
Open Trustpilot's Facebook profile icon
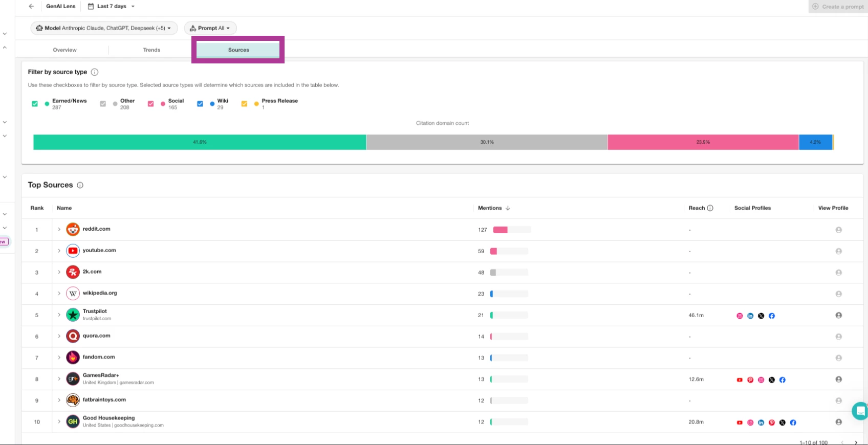(772, 316)
